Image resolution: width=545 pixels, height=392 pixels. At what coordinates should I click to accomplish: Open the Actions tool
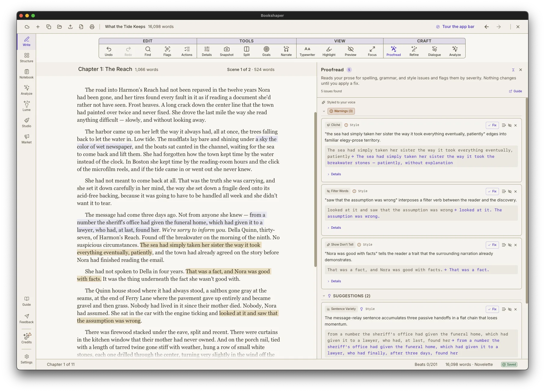pyautogui.click(x=187, y=51)
